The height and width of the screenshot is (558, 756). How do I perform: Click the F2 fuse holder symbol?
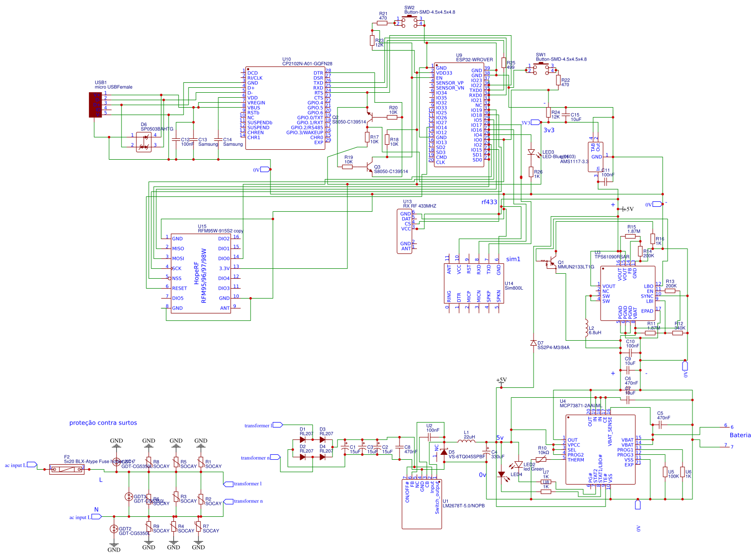[67, 469]
